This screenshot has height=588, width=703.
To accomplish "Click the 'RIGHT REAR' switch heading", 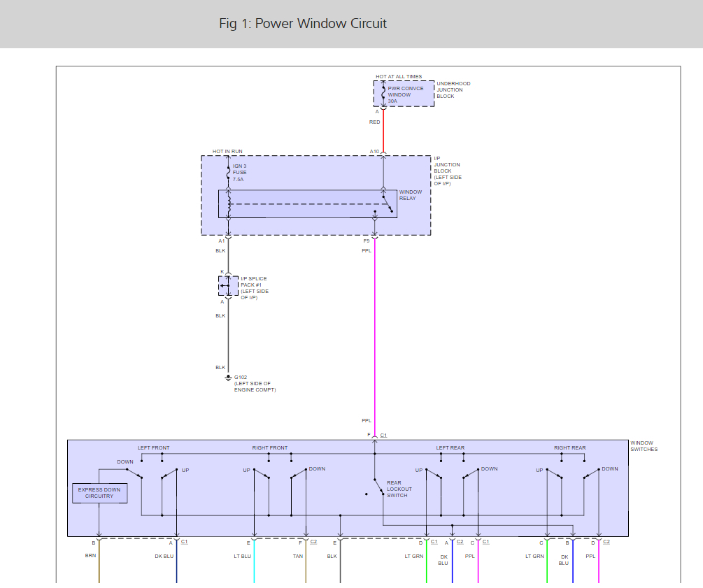I will pyautogui.click(x=569, y=447).
